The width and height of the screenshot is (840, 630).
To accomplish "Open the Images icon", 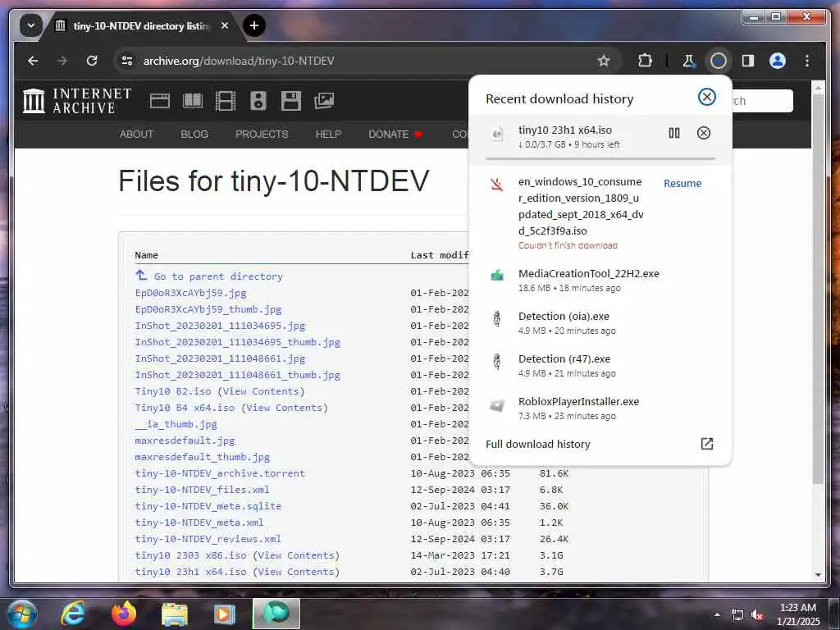I will click(x=323, y=101).
